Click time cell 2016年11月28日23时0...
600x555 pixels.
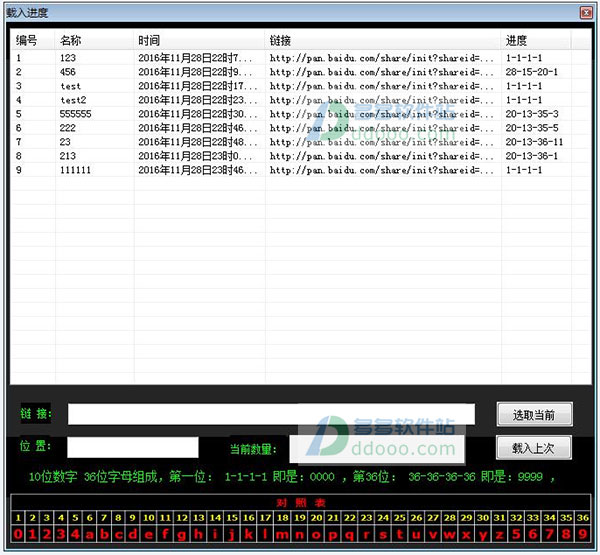[x=195, y=156]
